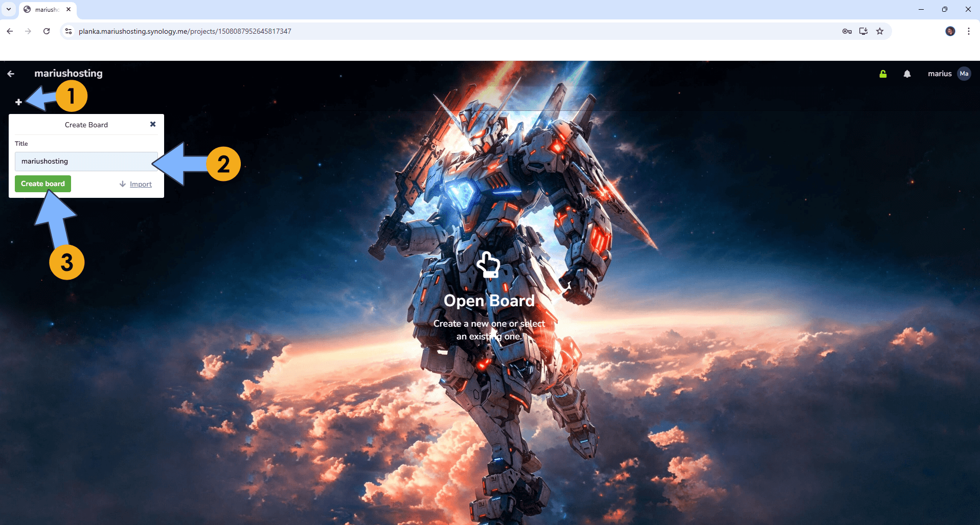Click the install app icon in address bar
This screenshot has height=525, width=980.
(x=863, y=31)
